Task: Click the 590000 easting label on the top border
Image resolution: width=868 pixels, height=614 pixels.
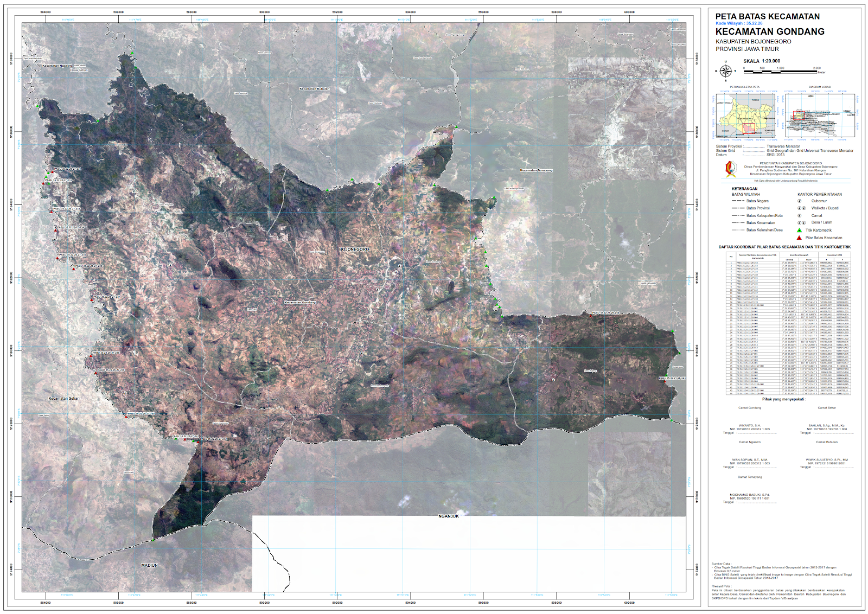Action: (264, 12)
